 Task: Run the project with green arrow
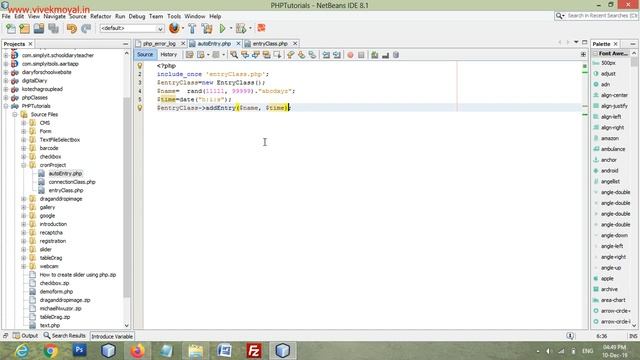(x=222, y=28)
